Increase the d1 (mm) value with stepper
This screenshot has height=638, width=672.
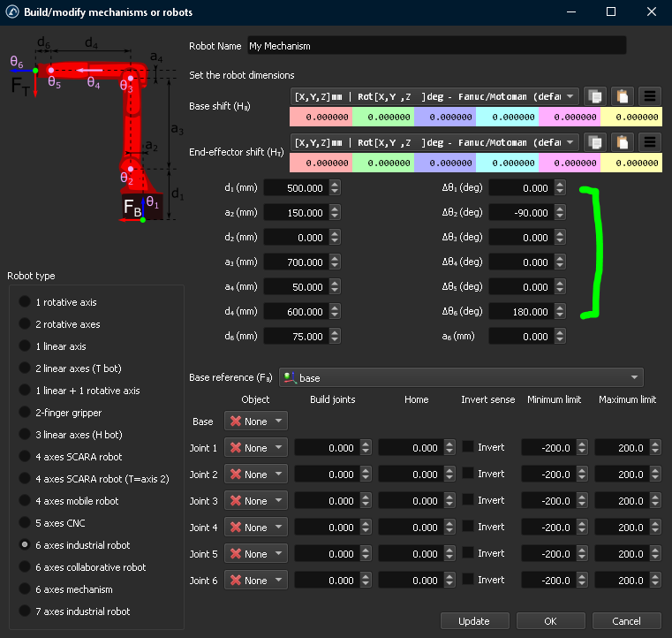pyautogui.click(x=335, y=184)
